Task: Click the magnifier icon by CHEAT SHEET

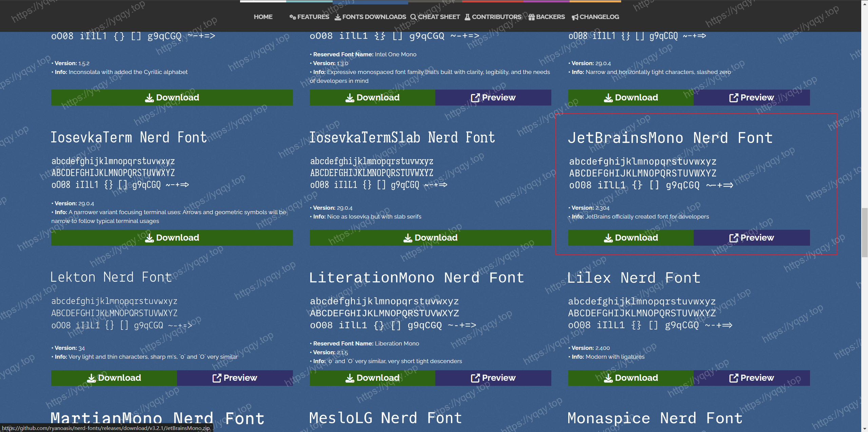Action: 413,17
